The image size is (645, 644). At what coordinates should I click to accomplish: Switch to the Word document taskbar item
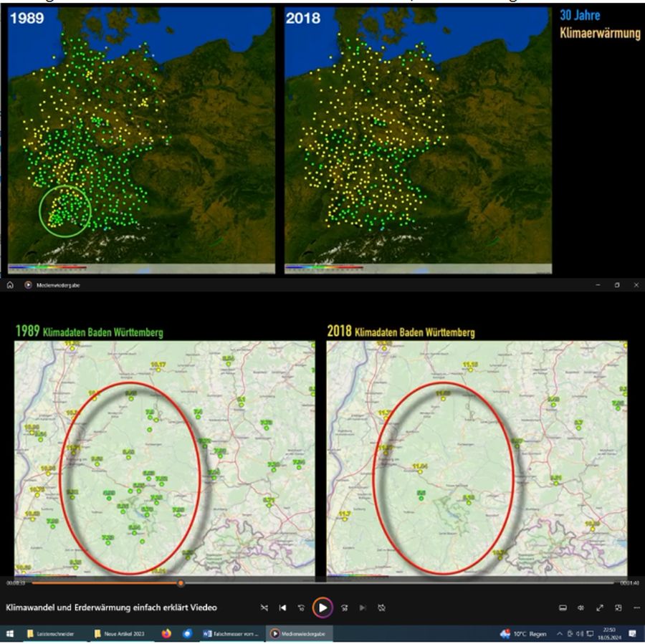(x=231, y=634)
